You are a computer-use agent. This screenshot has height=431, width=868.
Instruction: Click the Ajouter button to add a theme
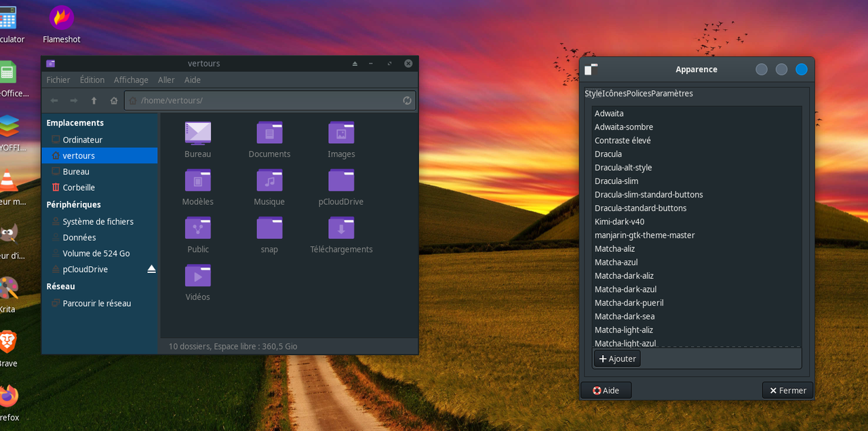coord(617,358)
